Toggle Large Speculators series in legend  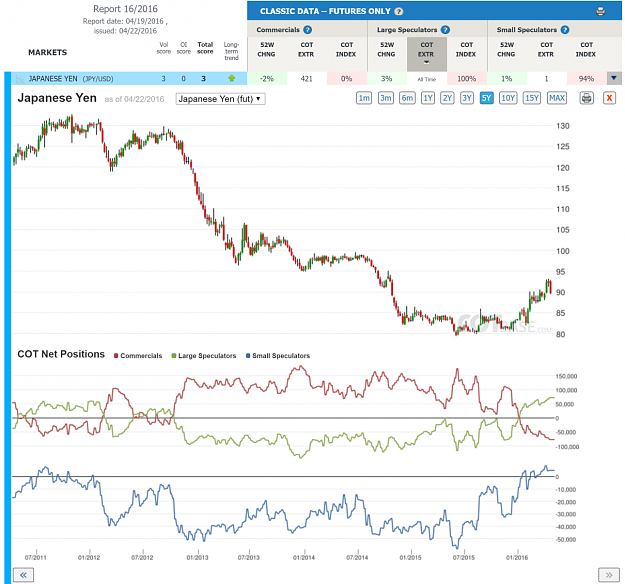point(204,356)
